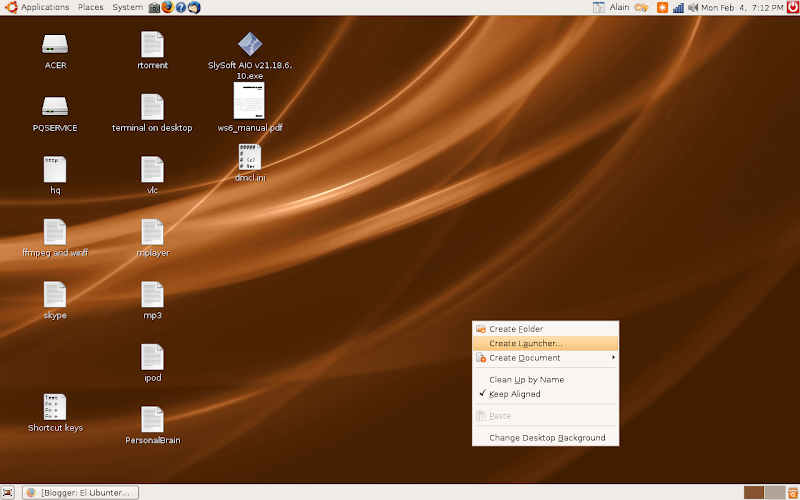Open the Help launcher in panel

pyautogui.click(x=181, y=8)
